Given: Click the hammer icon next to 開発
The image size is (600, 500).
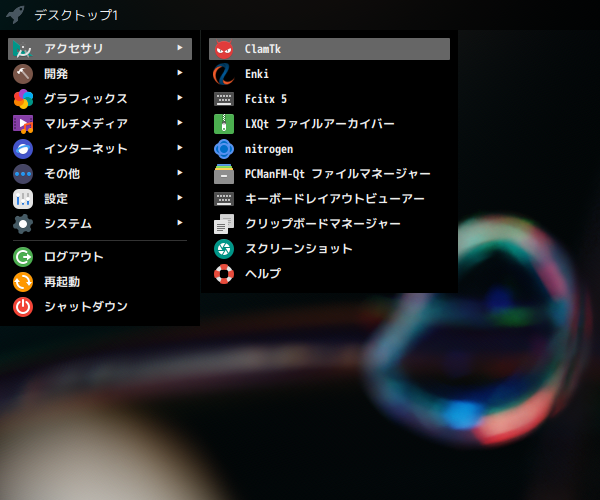Looking at the screenshot, I should pos(23,74).
